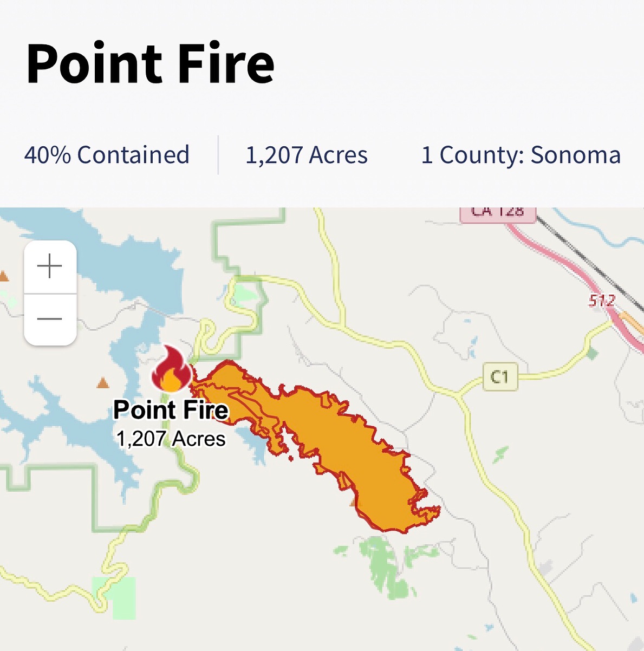The height and width of the screenshot is (651, 644).
Task: Click the small green diamond near C1 road
Action: pos(593,354)
